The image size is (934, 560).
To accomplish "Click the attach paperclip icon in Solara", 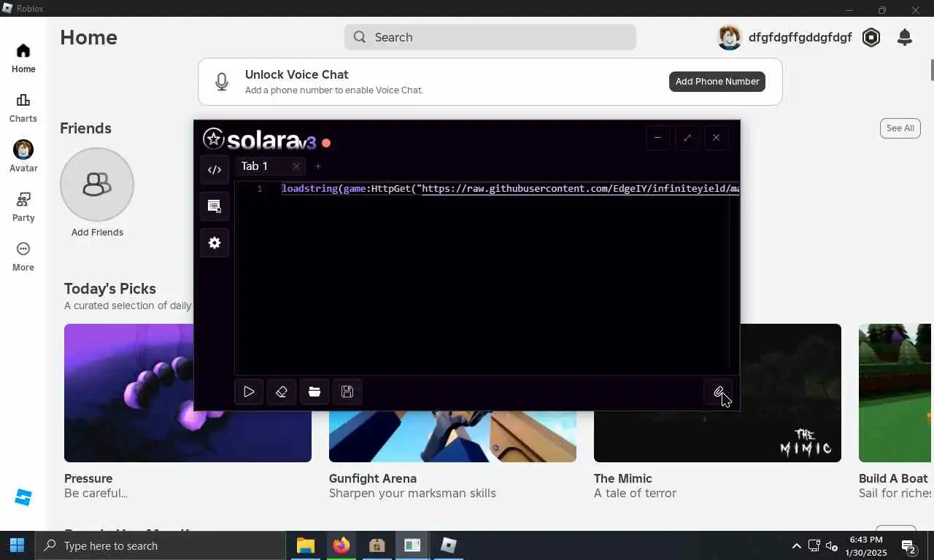I will point(718,392).
